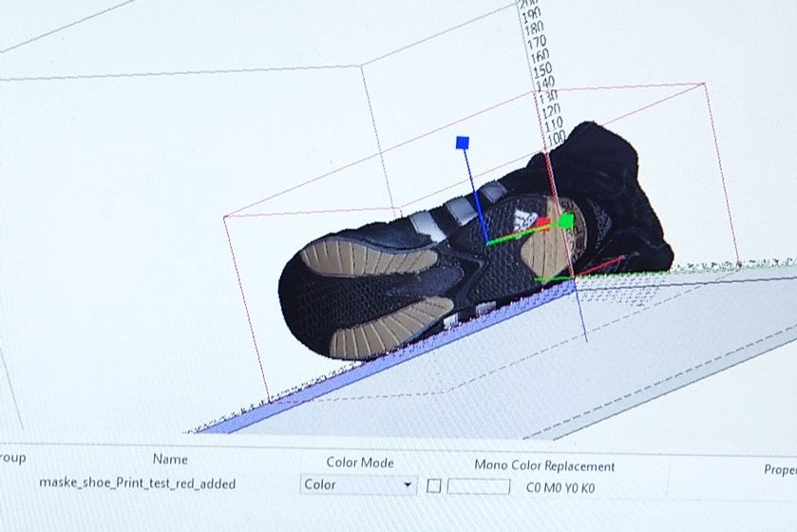Click the blue Z-axis gizmo handle
Viewport: 797px width, 532px height.
463,142
